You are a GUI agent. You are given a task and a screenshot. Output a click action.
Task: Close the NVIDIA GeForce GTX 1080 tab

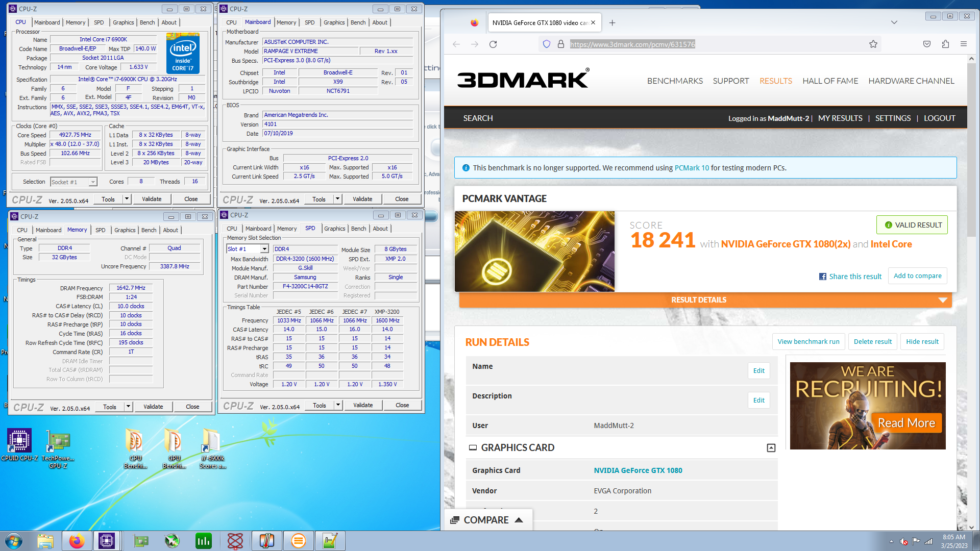pos(593,22)
